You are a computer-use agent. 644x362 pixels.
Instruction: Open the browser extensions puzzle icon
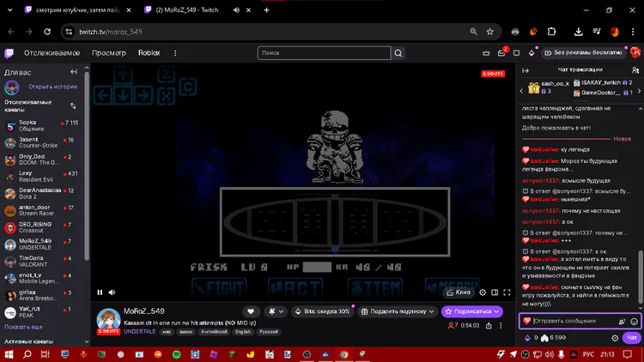tap(551, 32)
